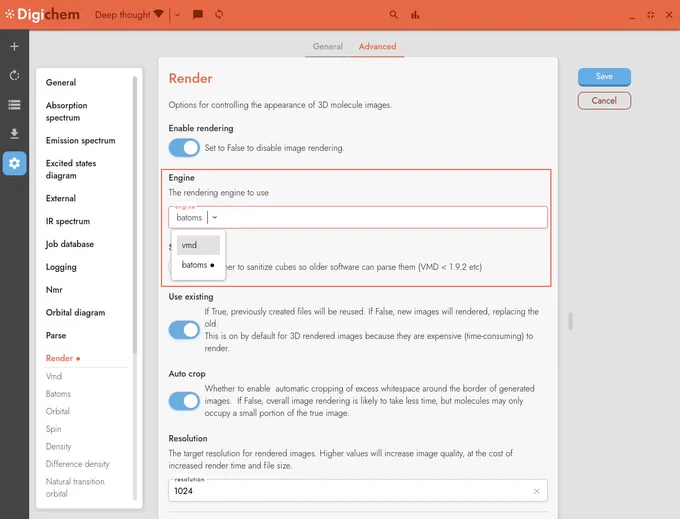Screen dimensions: 680x519
Task: Toggle the Auto crop switch
Action: click(x=184, y=401)
